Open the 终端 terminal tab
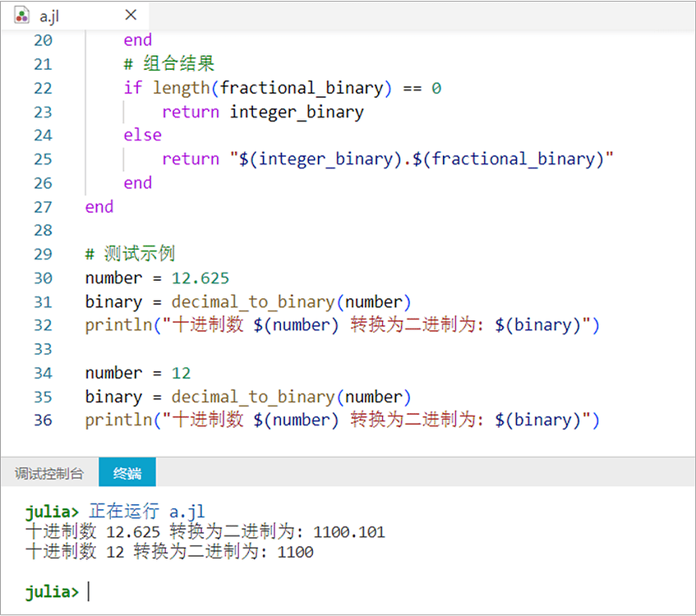The image size is (696, 616). tap(127, 472)
